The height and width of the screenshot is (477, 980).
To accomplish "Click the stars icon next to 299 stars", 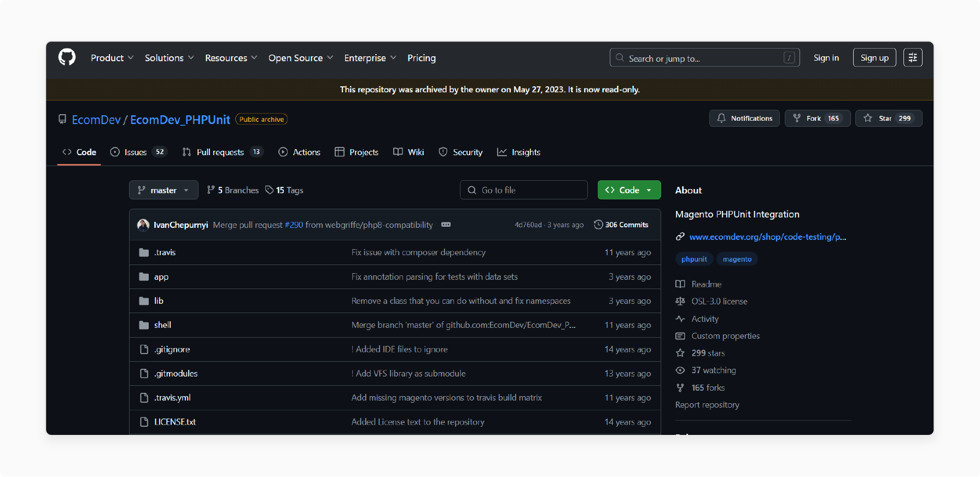I will (x=680, y=353).
